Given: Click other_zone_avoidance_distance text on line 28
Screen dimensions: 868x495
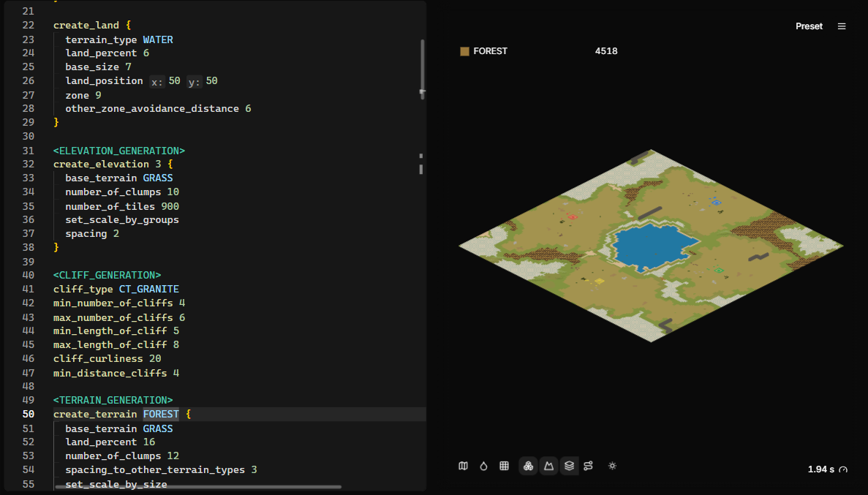Looking at the screenshot, I should pyautogui.click(x=152, y=108).
